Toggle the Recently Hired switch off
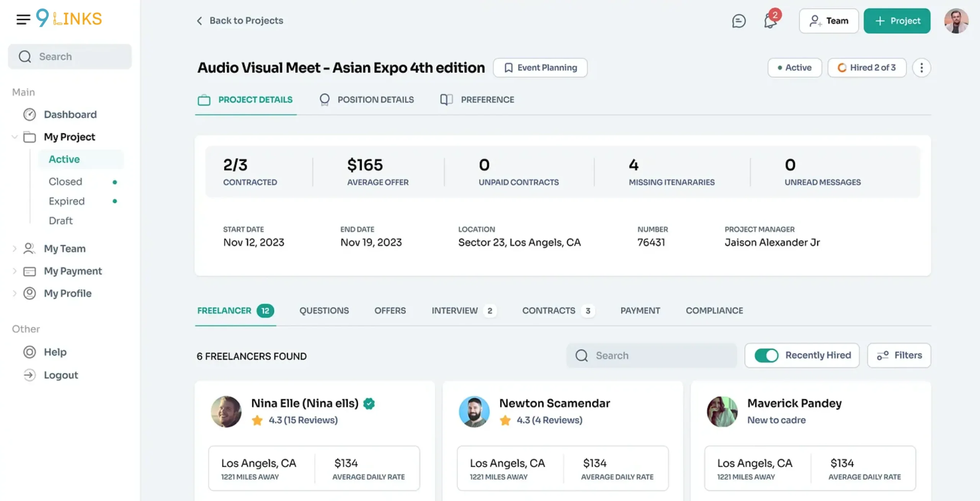 (766, 355)
